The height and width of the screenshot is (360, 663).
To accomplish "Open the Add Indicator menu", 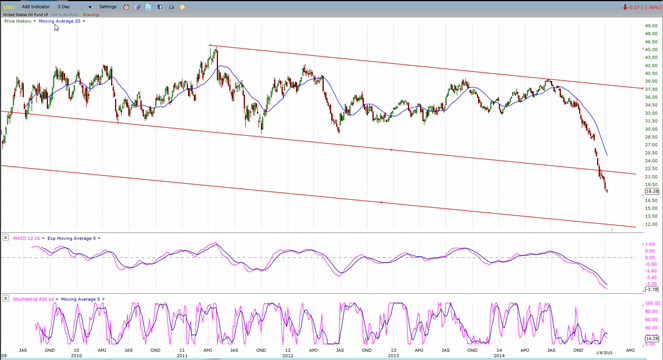I will (x=36, y=7).
